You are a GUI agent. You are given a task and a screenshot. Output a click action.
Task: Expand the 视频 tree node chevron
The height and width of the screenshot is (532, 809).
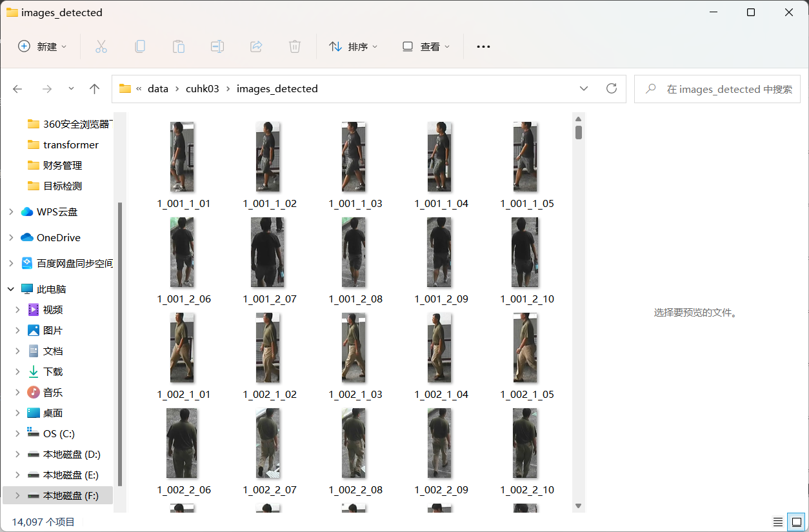click(18, 310)
